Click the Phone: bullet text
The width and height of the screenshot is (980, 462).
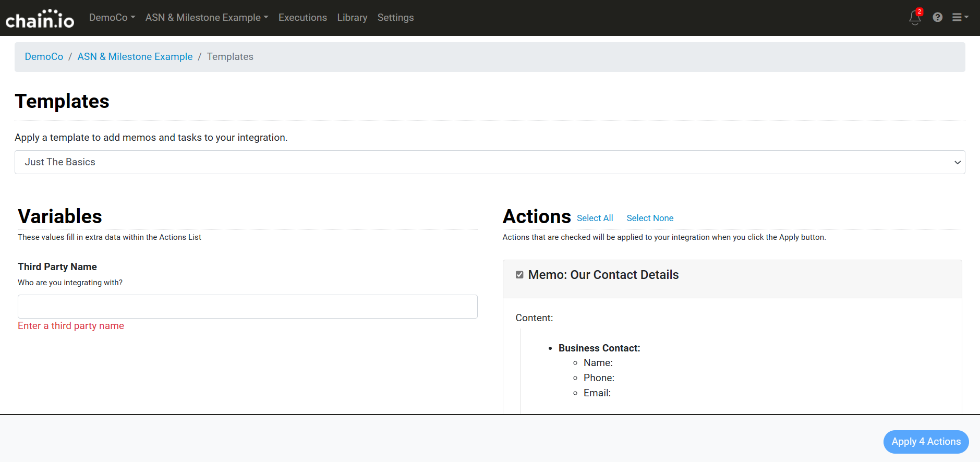(x=599, y=378)
